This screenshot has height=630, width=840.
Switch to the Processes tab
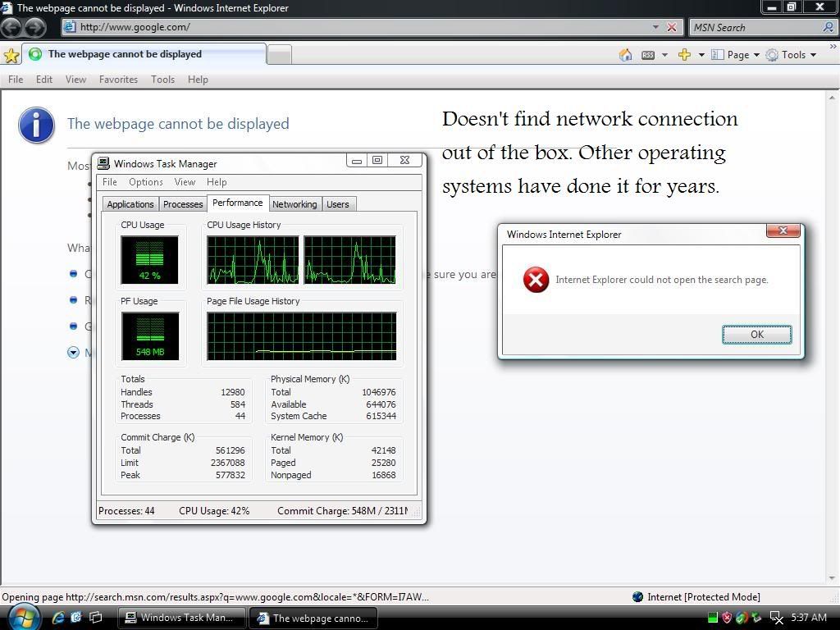[x=183, y=204]
